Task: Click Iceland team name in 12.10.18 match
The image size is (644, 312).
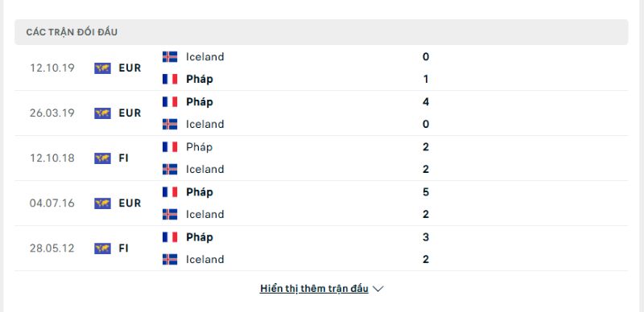Action: (205, 169)
